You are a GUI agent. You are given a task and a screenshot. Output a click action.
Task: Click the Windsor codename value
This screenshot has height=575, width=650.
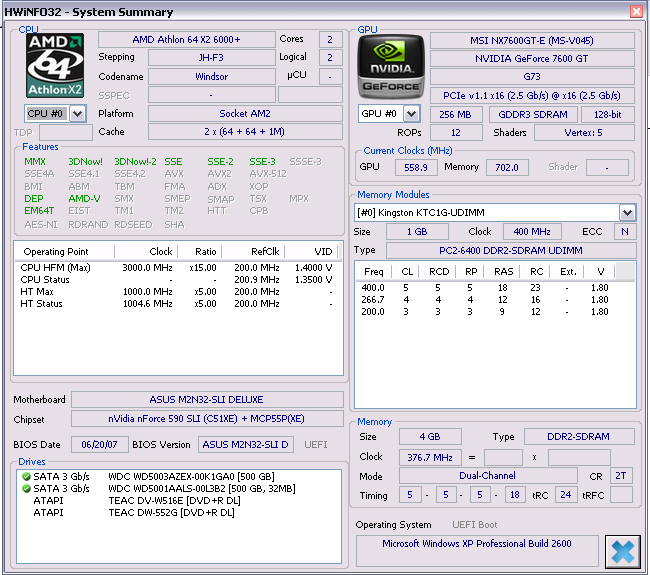tap(211, 76)
